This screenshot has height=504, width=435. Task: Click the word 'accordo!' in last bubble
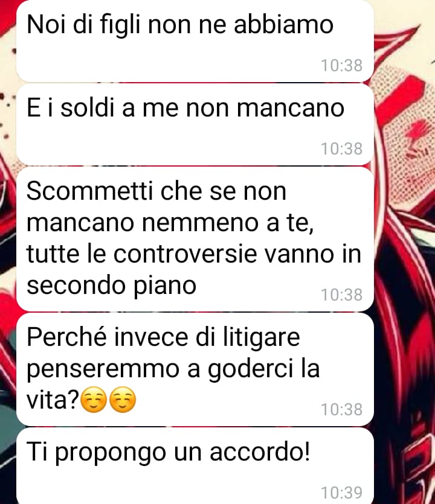260,451
